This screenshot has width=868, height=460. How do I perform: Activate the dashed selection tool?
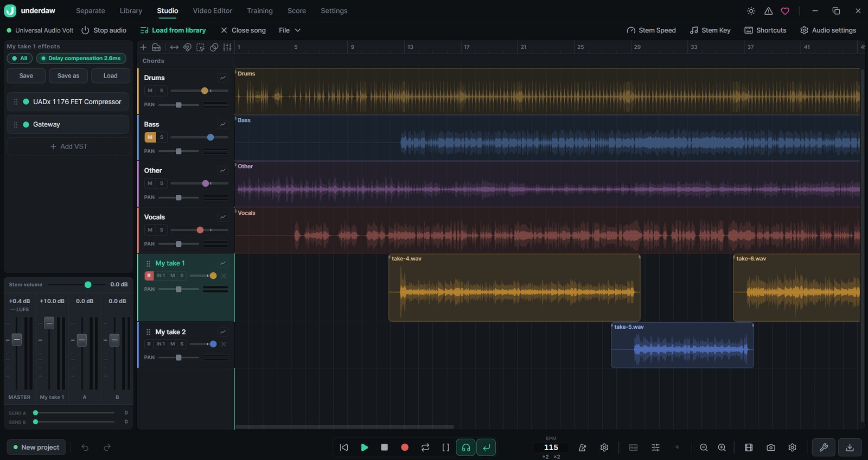(x=201, y=47)
